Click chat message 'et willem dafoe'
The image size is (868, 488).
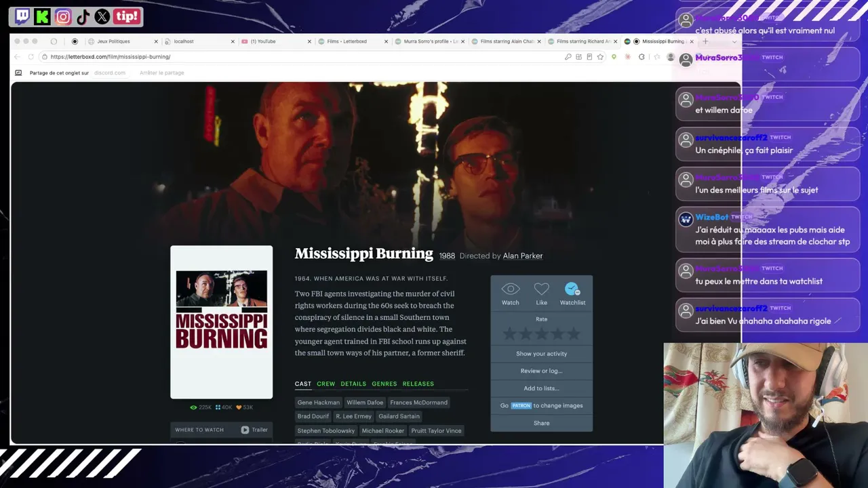724,110
